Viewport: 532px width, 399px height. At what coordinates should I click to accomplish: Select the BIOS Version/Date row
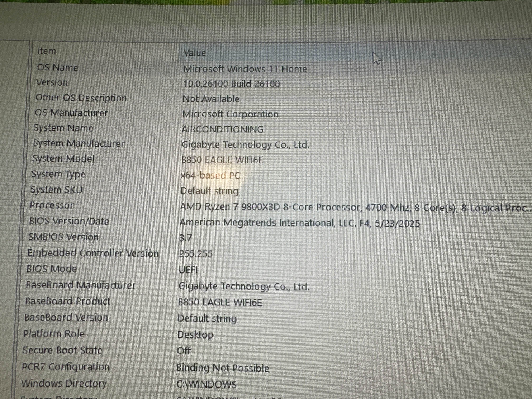(x=69, y=221)
